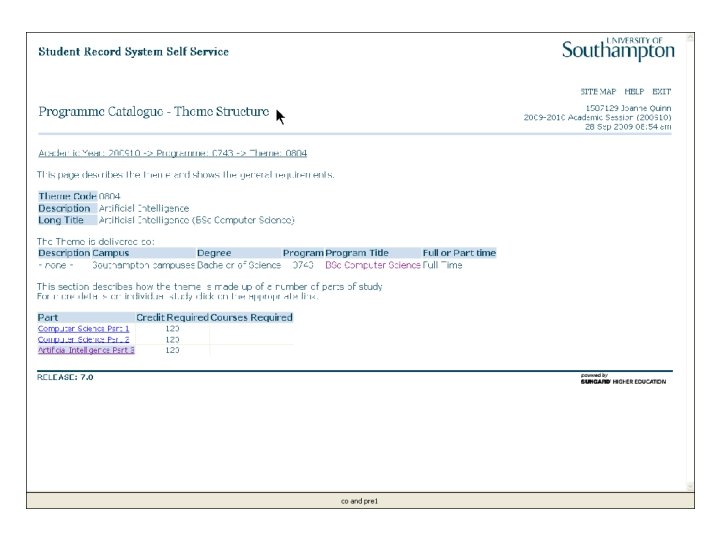Click the Bachelor of Science degree cell
720x540 pixels.
pos(239,265)
